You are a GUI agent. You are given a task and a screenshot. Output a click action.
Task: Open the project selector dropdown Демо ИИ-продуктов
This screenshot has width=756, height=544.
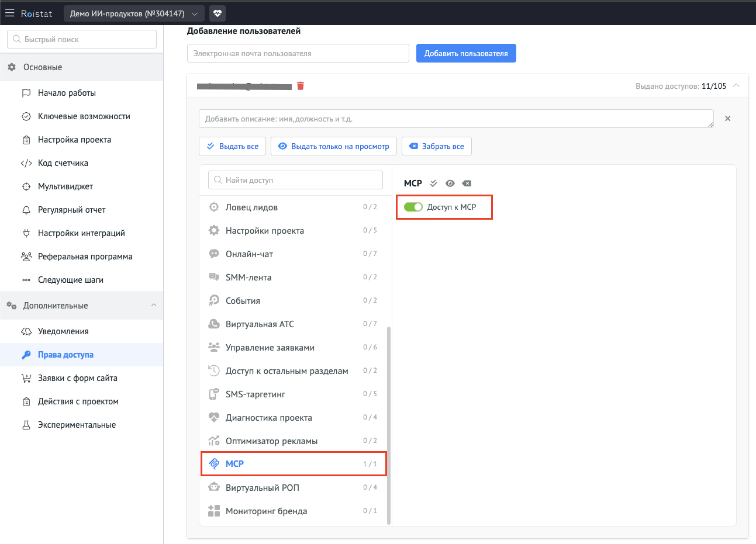pos(134,13)
